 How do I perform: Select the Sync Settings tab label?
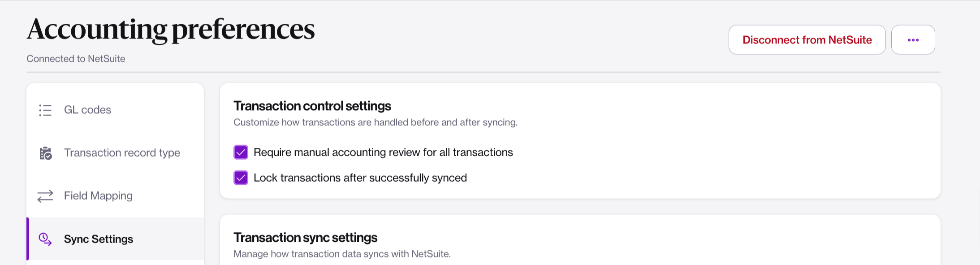[99, 239]
